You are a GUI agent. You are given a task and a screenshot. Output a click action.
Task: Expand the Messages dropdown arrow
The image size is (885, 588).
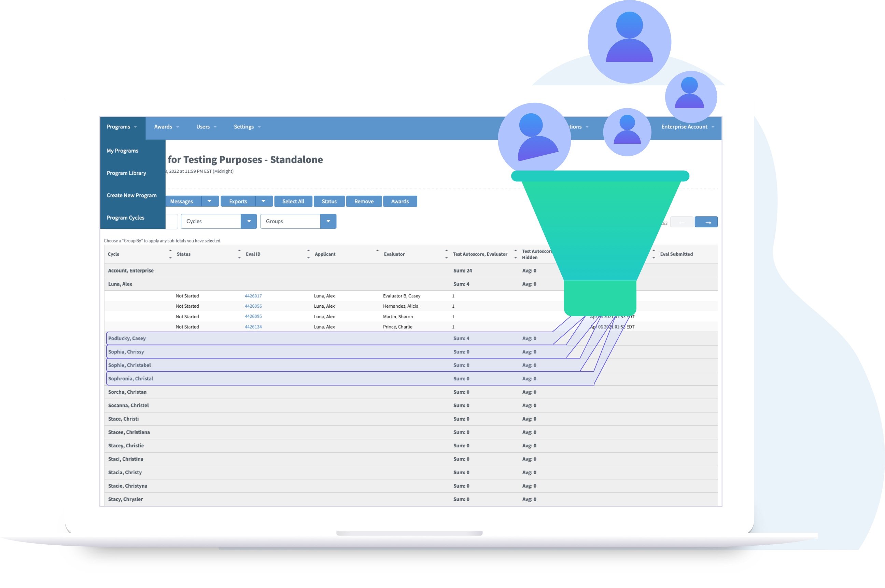point(210,201)
